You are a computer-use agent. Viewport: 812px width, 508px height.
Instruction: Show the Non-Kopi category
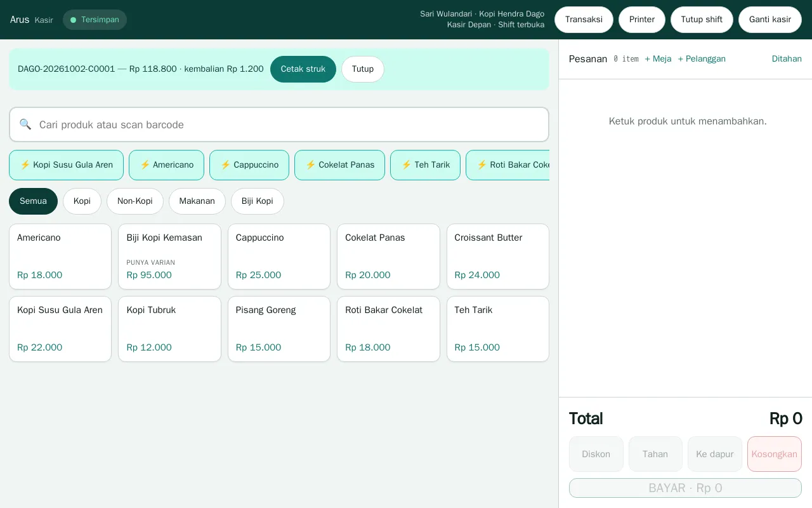[x=134, y=201]
